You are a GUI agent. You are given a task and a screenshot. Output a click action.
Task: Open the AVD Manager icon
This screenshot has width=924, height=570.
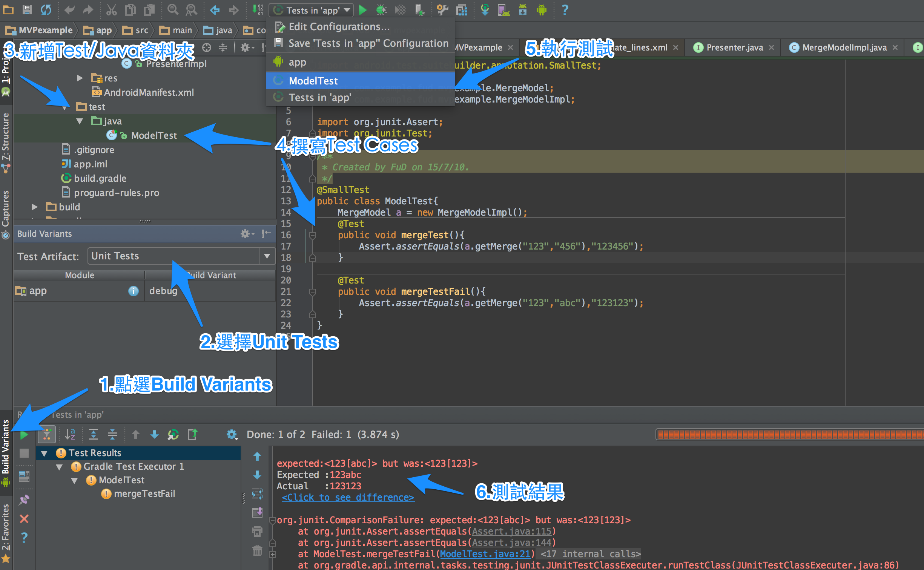point(503,10)
